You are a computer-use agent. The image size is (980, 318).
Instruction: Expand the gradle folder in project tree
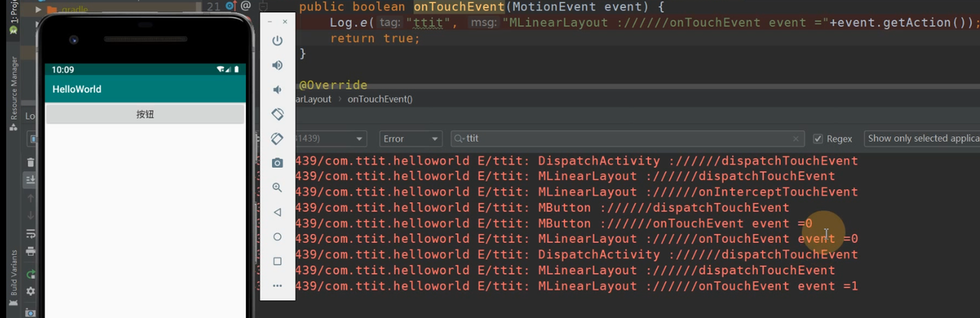pos(40,10)
